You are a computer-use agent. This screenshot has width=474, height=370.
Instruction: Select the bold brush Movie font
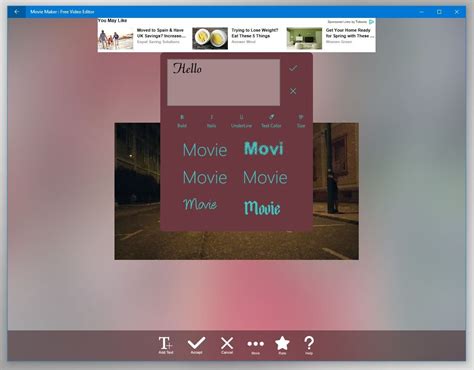coord(262,208)
